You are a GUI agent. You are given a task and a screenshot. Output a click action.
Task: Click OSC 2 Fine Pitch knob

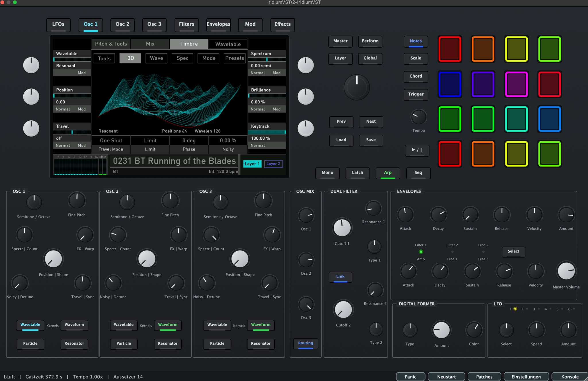[x=170, y=201]
